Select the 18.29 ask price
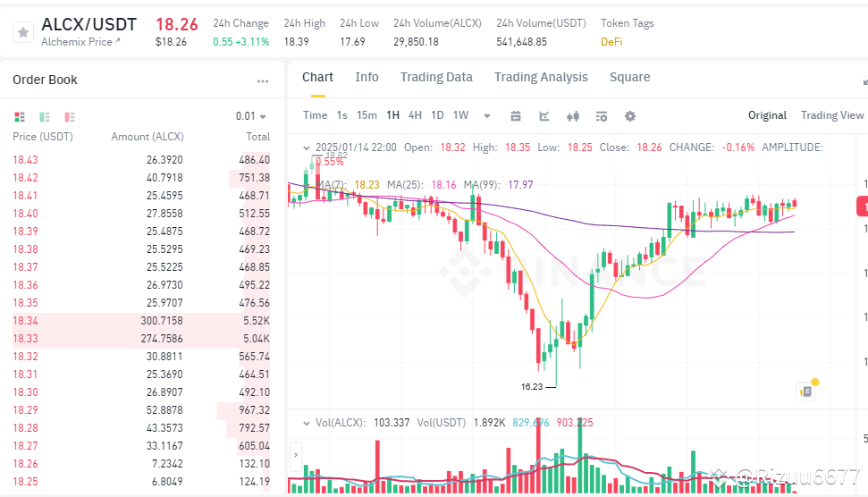This screenshot has width=868, height=497. 25,410
